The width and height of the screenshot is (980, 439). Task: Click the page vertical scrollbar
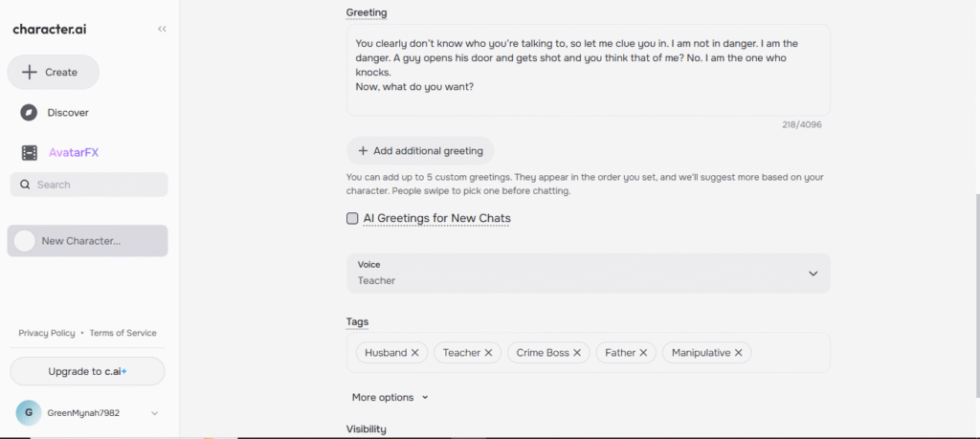976,294
